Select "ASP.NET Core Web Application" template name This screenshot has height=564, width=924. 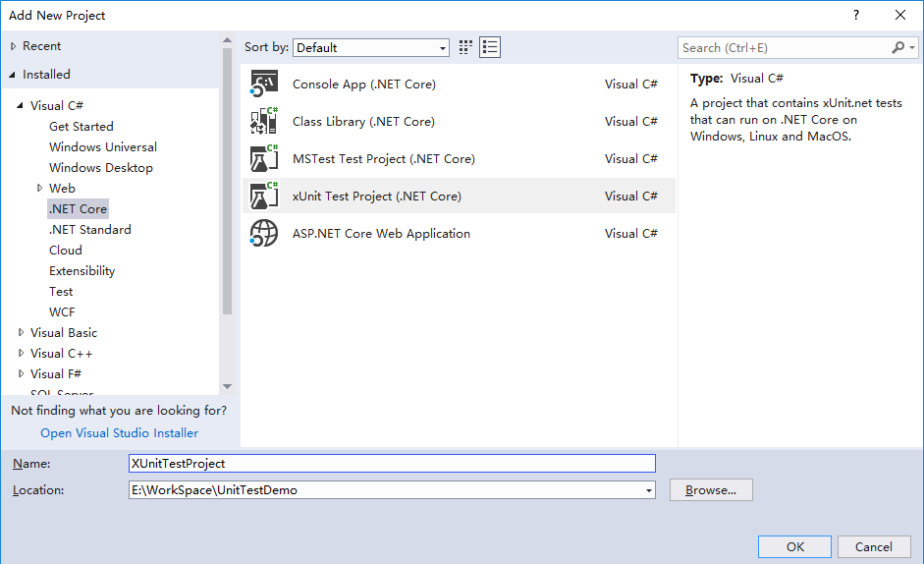pyautogui.click(x=381, y=234)
